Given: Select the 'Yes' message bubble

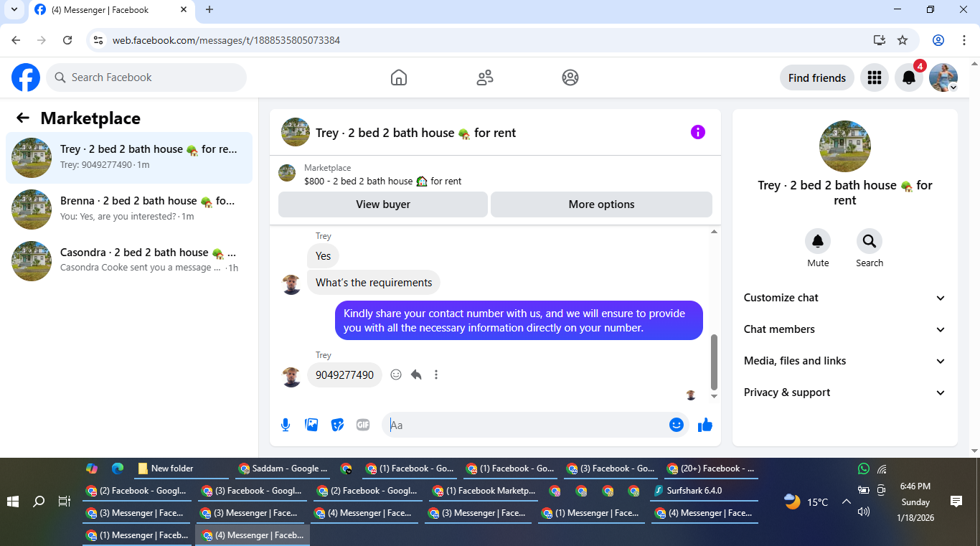Looking at the screenshot, I should [x=324, y=256].
